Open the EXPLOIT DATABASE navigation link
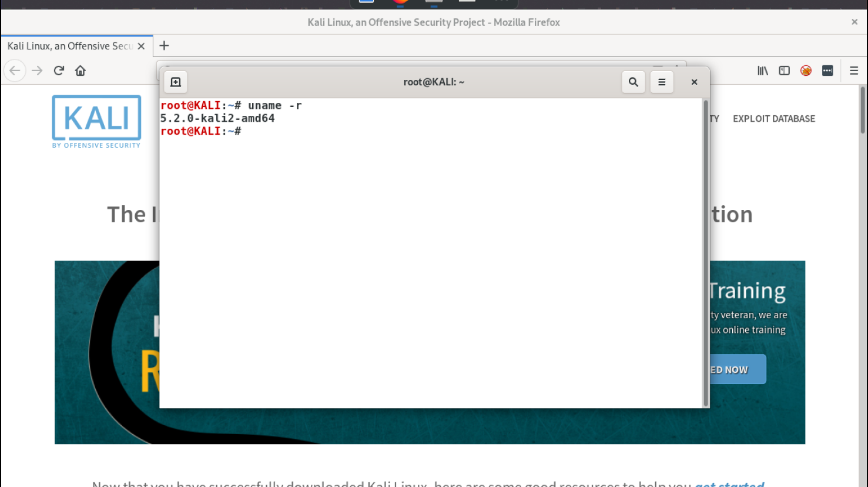868x487 pixels. [x=773, y=119]
